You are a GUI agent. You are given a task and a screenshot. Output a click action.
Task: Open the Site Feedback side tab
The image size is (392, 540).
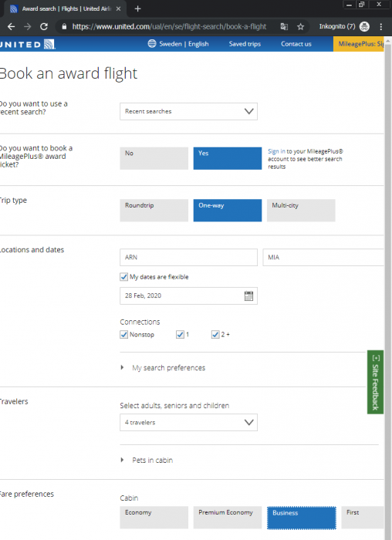[375, 383]
